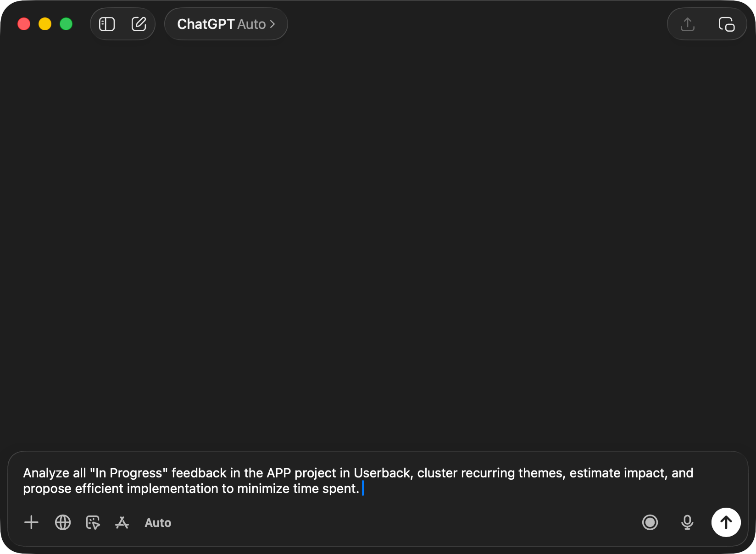Minimize the window with the yellow button

(x=45, y=24)
